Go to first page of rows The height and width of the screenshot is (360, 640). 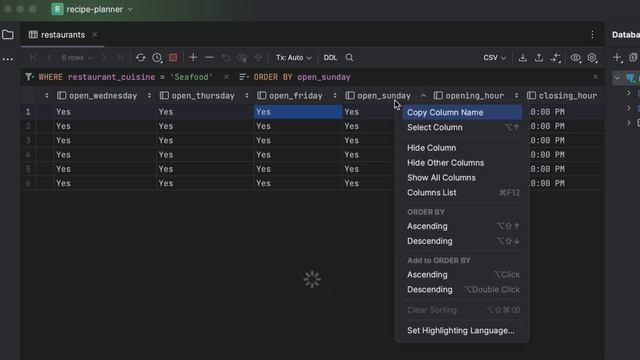[x=33, y=58]
